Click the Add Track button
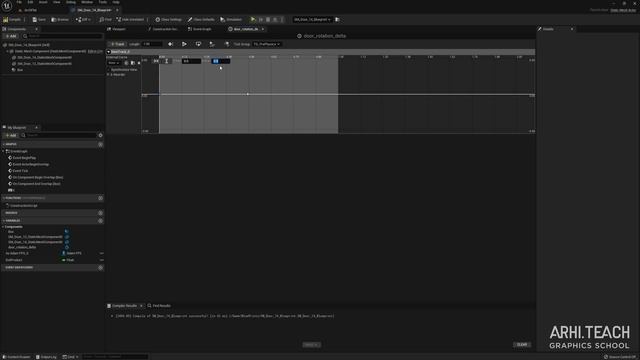 tap(117, 44)
